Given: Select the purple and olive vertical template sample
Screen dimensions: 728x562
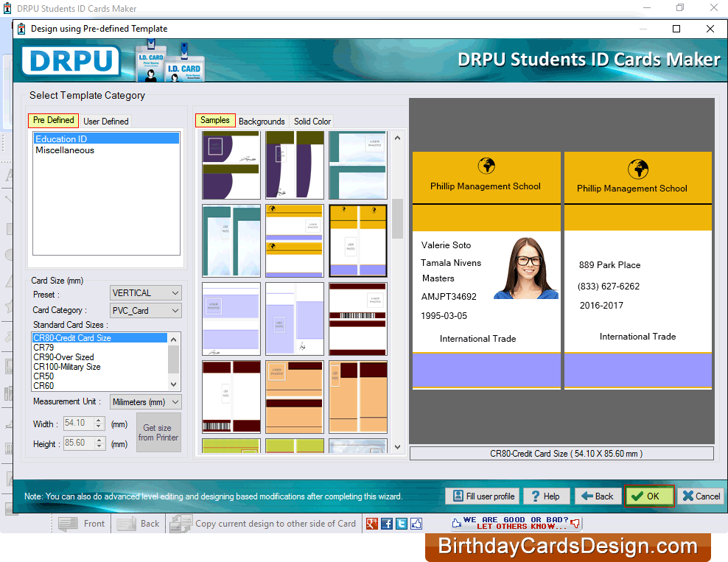Looking at the screenshot, I should [x=294, y=165].
